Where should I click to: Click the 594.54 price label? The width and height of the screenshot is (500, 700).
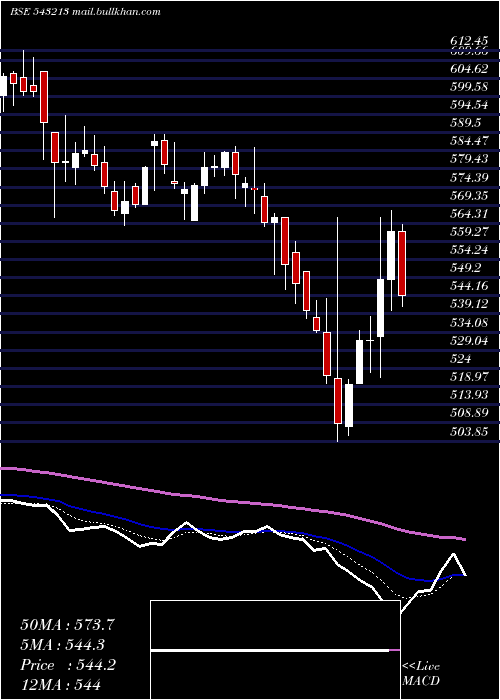[x=469, y=105]
